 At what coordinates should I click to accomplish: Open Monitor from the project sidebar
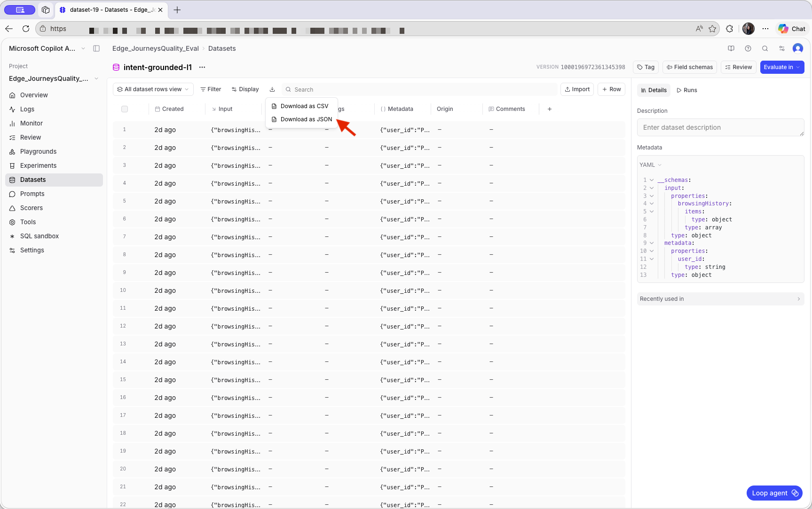point(32,123)
